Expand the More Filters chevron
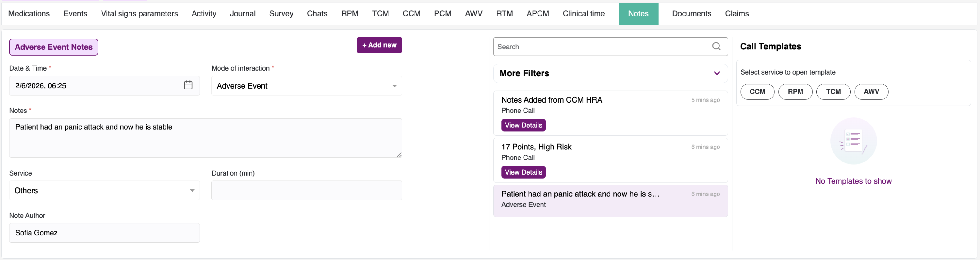Image resolution: width=980 pixels, height=260 pixels. tap(717, 73)
